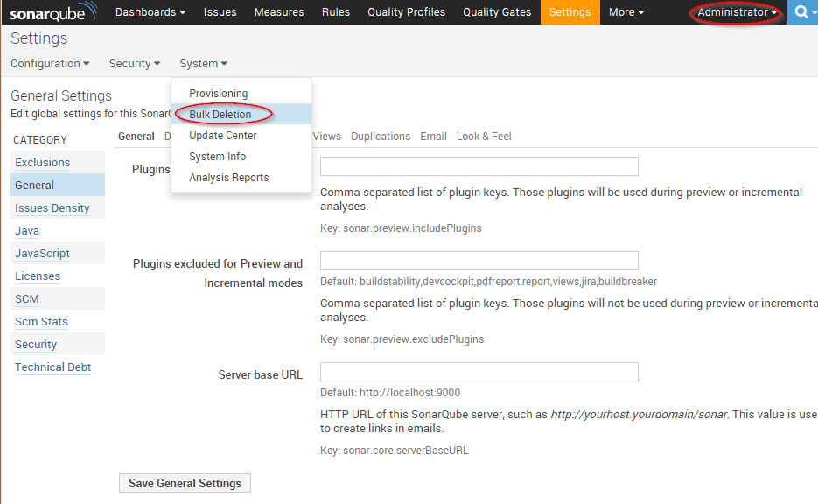Go to the Issues page
The width and height of the screenshot is (818, 504).
tap(220, 12)
